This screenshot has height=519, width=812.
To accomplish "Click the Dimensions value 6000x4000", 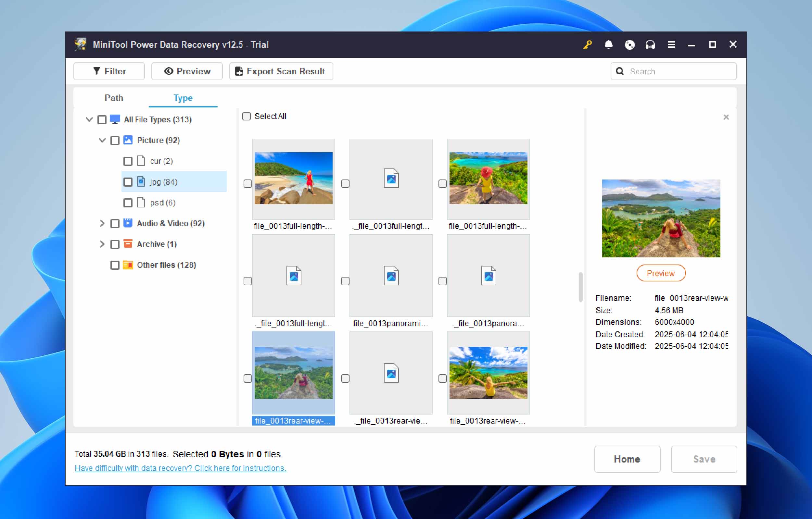I will 674,322.
